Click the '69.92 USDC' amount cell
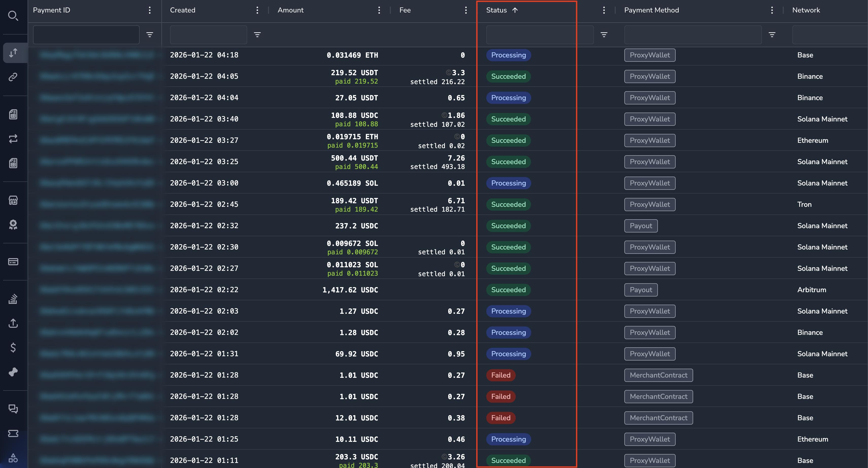 pos(357,354)
